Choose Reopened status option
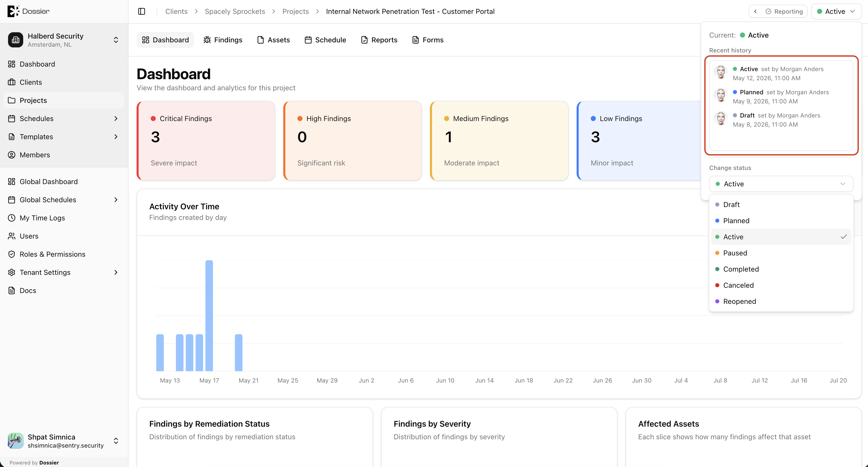This screenshot has width=868, height=467. [x=781, y=301]
